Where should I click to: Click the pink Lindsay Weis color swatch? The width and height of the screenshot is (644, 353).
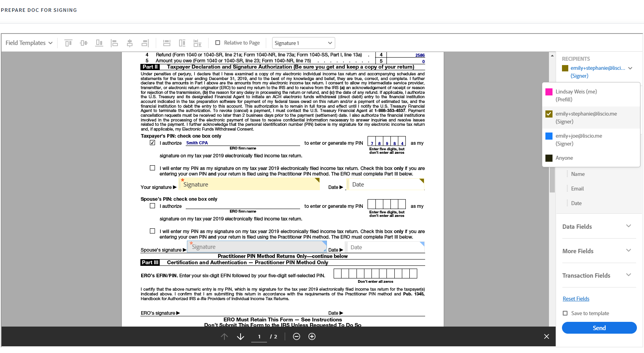point(549,92)
